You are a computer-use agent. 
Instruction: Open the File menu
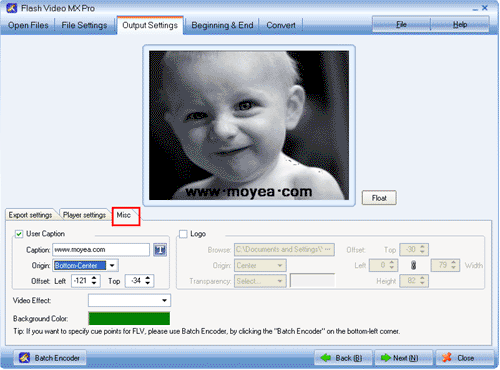(x=401, y=24)
